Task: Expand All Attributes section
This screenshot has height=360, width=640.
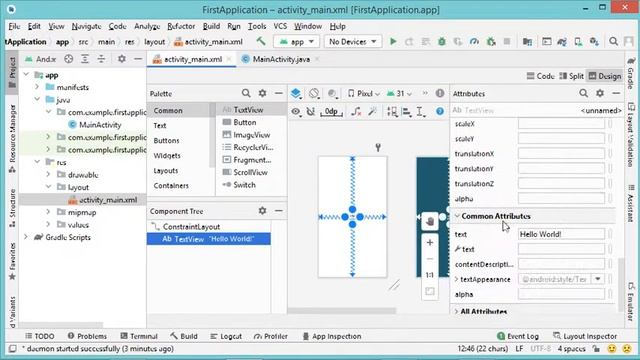Action: [x=456, y=311]
